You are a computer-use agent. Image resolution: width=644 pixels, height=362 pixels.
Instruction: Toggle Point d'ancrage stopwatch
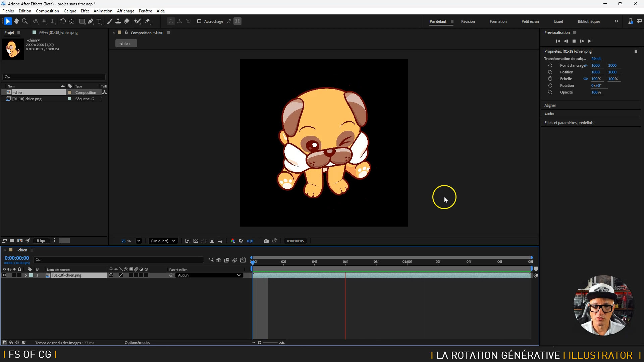[550, 65]
